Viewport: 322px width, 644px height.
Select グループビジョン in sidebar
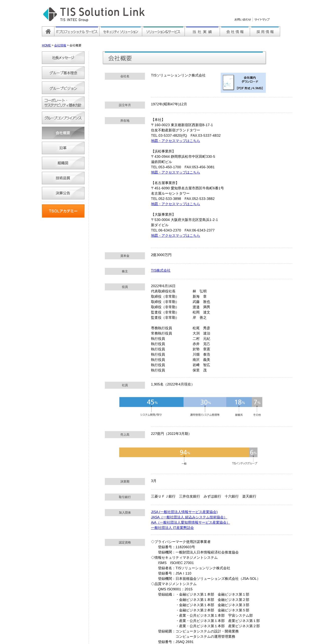tap(63, 88)
